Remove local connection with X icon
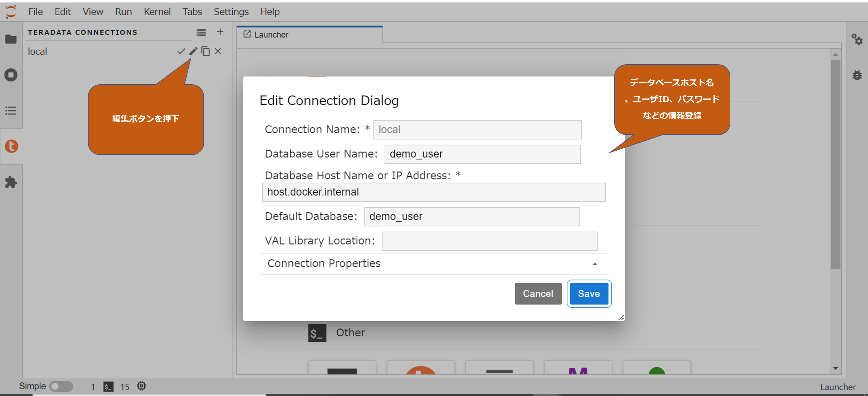 [218, 51]
